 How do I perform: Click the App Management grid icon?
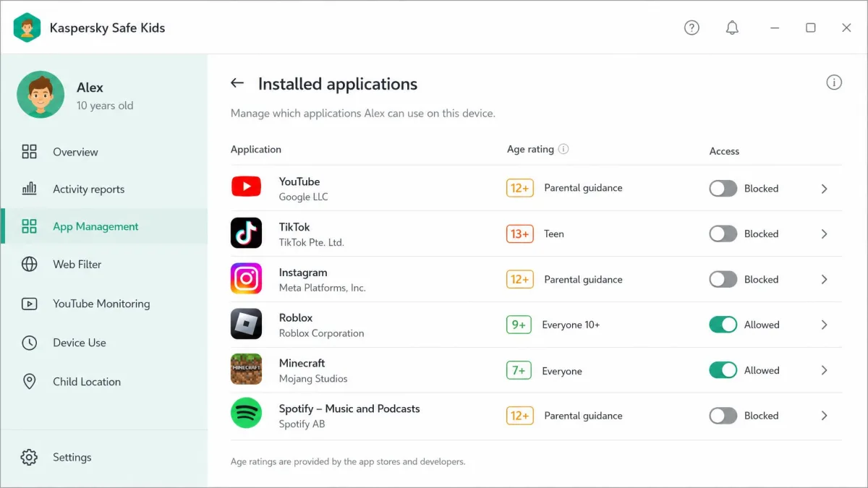[x=29, y=226]
